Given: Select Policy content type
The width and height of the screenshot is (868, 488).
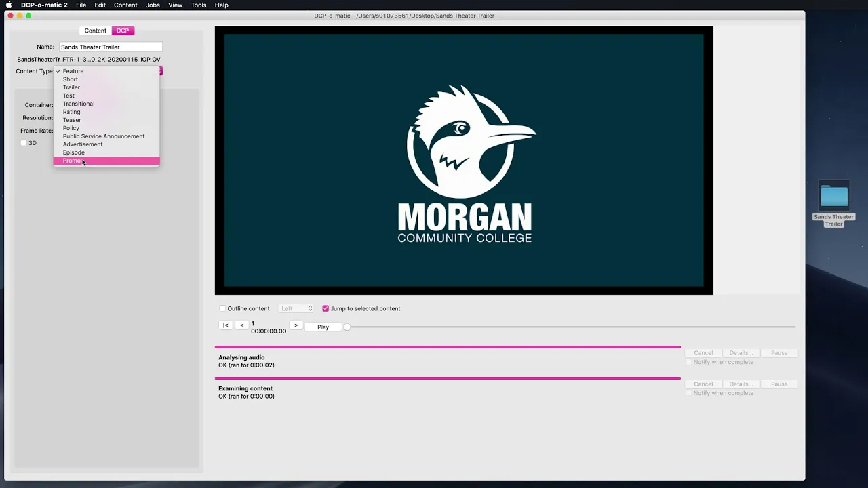Looking at the screenshot, I should 106,128.
